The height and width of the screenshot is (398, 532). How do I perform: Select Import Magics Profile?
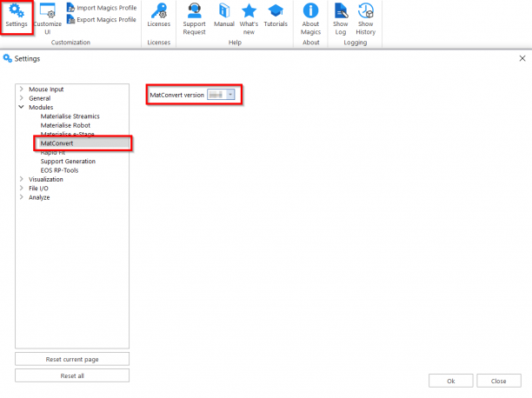[x=102, y=8]
